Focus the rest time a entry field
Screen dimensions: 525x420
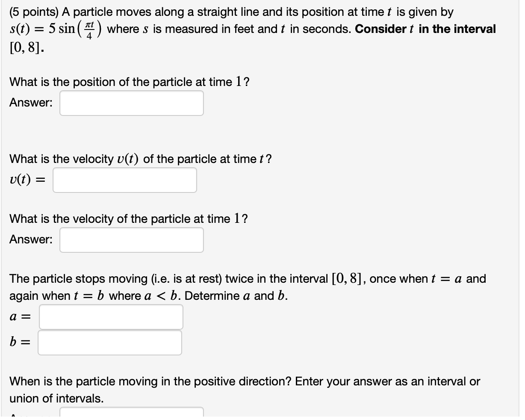[110, 316]
